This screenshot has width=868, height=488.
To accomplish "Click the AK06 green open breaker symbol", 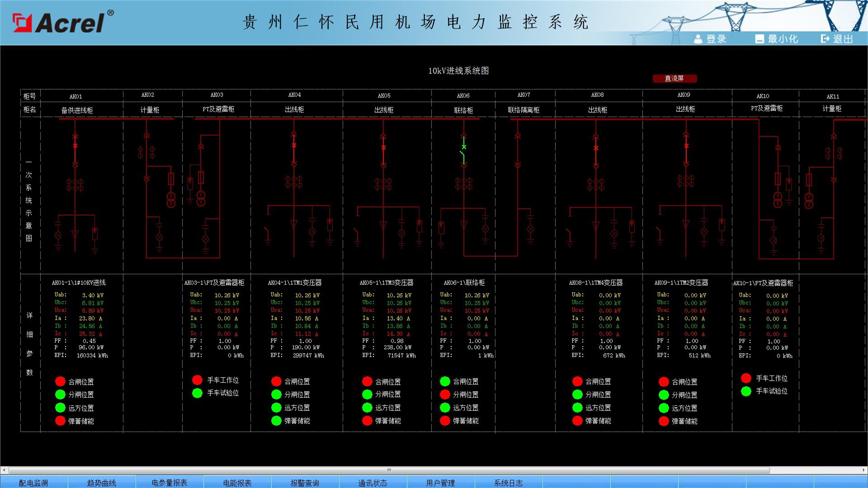I will click(x=463, y=151).
